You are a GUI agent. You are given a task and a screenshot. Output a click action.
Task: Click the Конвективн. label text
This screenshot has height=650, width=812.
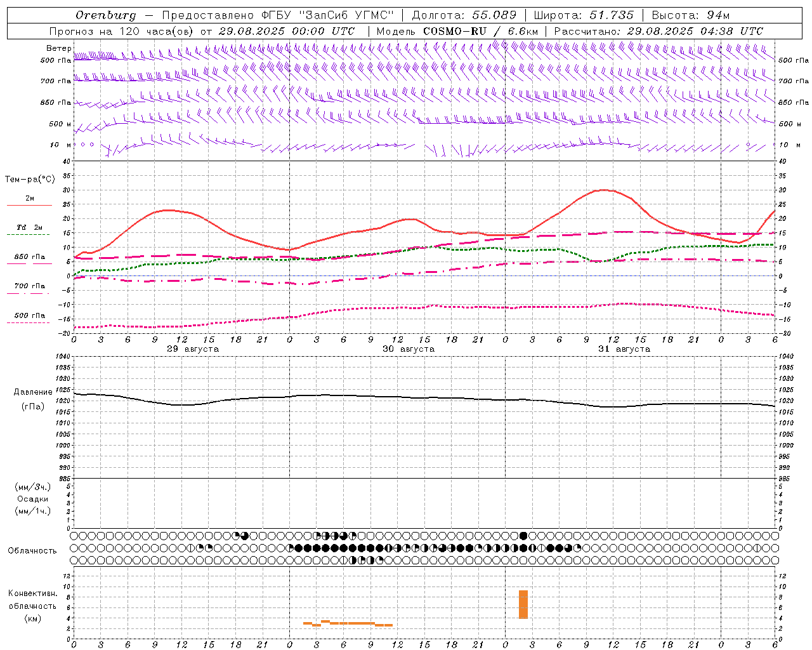point(33,594)
